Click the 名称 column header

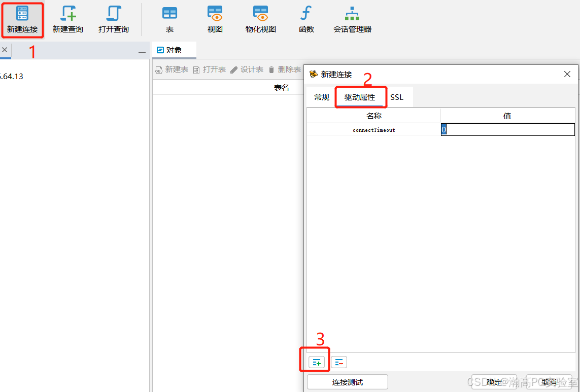pos(374,116)
